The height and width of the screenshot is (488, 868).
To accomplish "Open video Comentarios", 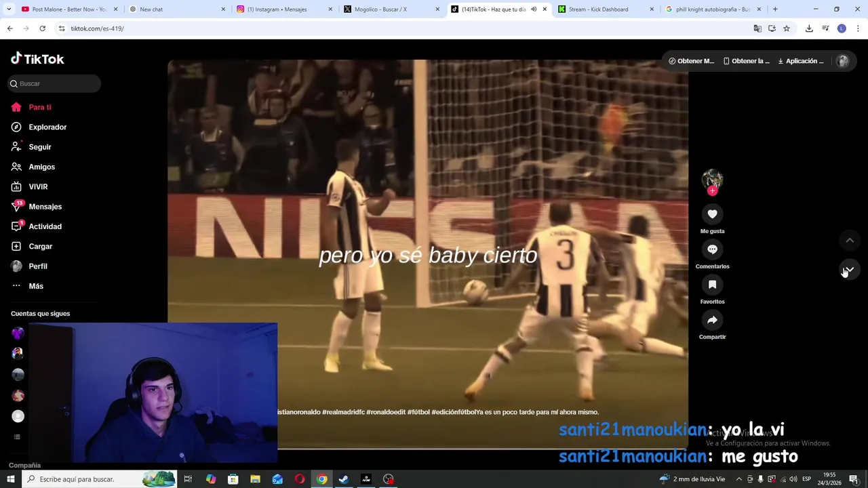I will [712, 249].
